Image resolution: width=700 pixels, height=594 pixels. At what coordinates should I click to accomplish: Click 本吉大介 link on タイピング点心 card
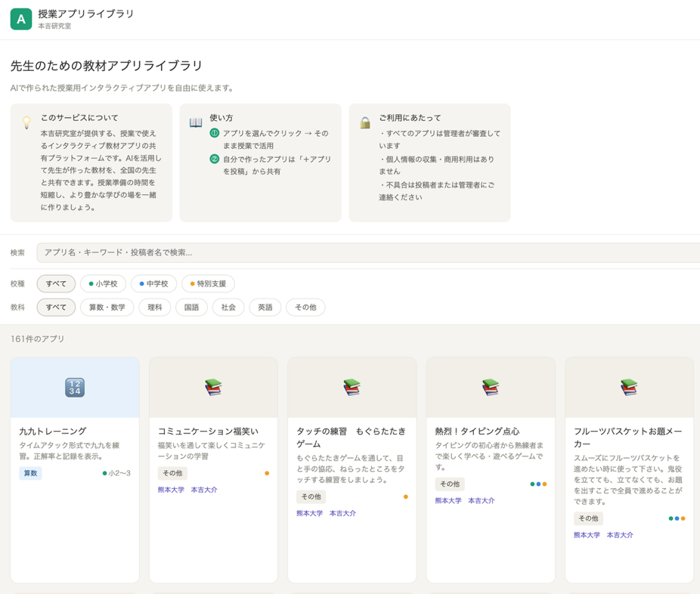point(482,501)
